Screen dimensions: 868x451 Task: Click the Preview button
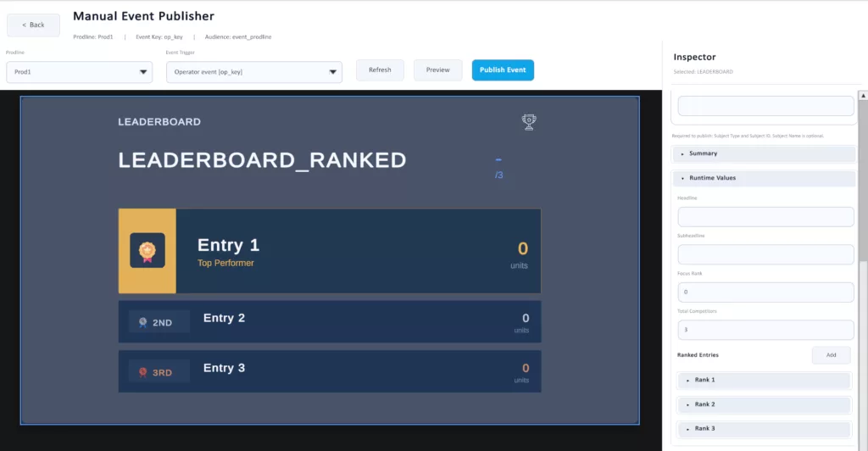coord(438,70)
